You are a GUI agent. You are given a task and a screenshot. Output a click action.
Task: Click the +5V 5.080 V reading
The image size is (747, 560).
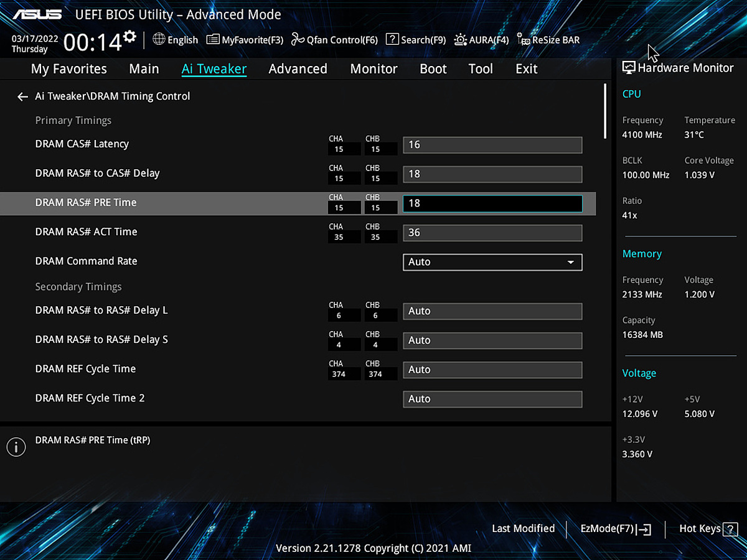(700, 414)
